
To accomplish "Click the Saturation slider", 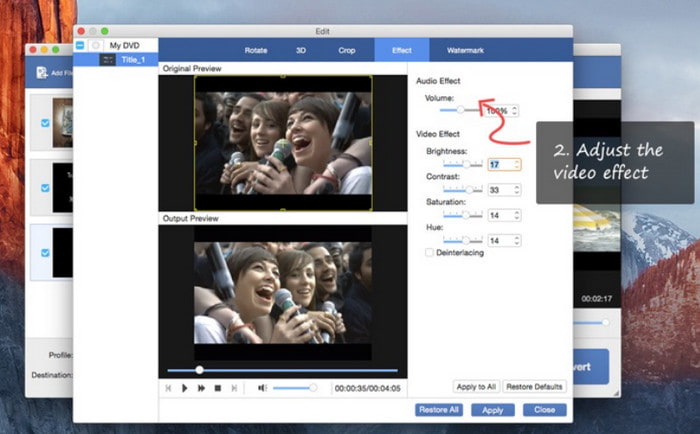I will [x=462, y=215].
